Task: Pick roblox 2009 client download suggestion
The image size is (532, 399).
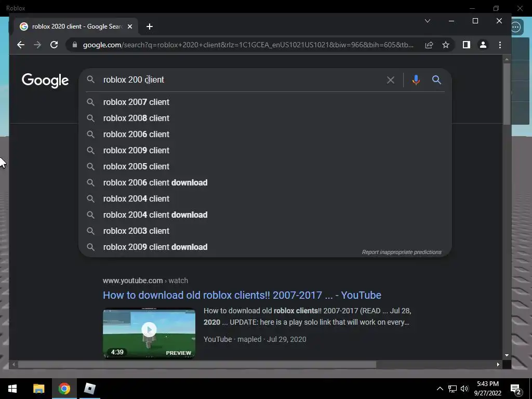Action: click(x=264, y=247)
